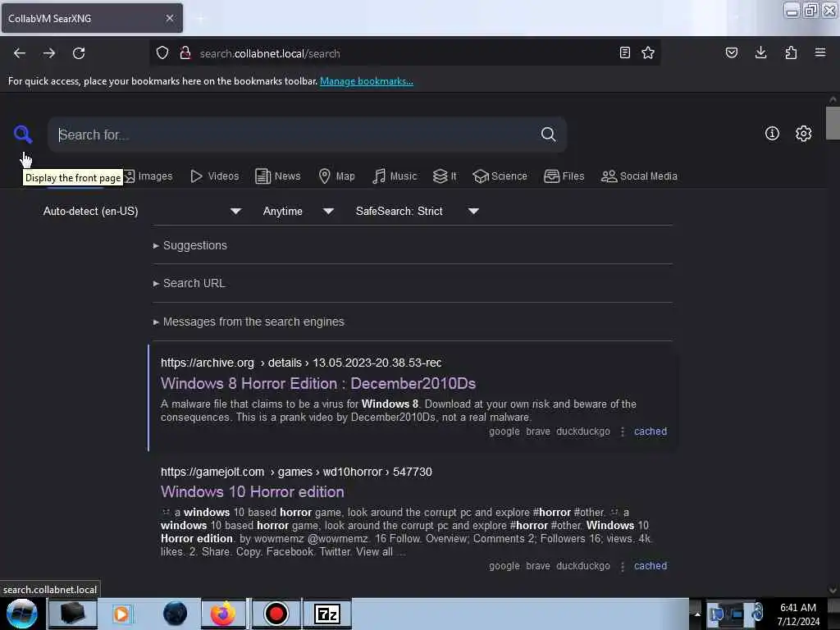Switch to Videos category
Screen dimensions: 840x630
pyautogui.click(x=215, y=176)
